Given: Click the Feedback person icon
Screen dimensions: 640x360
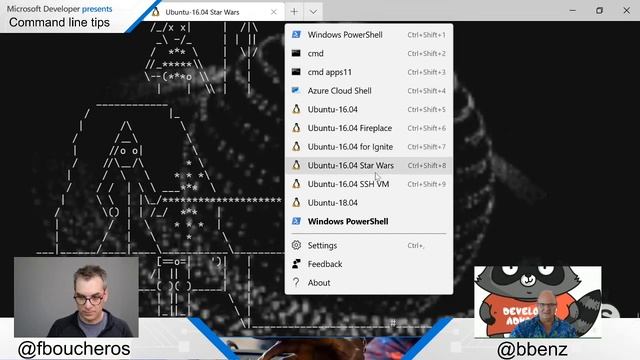Looking at the screenshot, I should (x=296, y=264).
